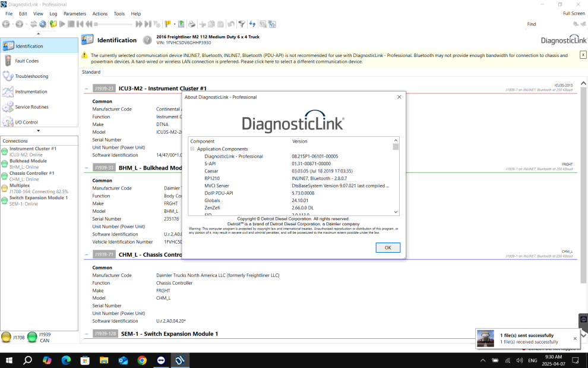Open Service Routines from the sidebar
The height and width of the screenshot is (368, 588).
coord(31,107)
